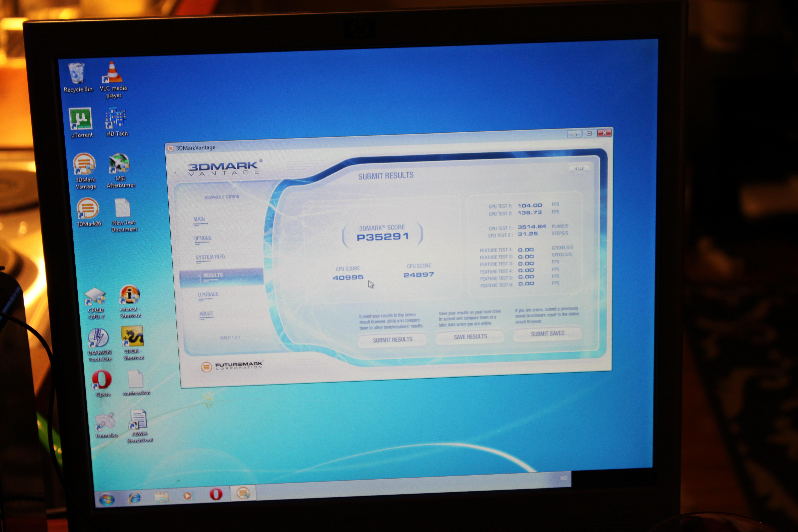The width and height of the screenshot is (798, 532).
Task: Select New Text Document file icon
Action: pos(123,215)
